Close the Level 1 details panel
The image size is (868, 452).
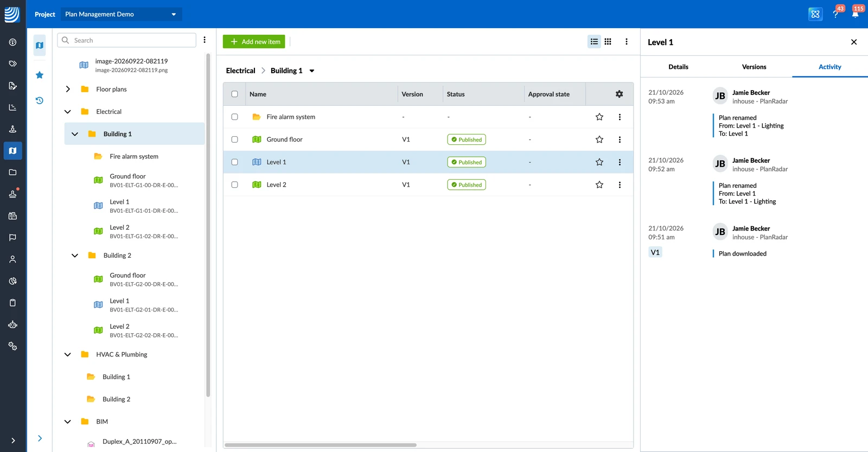pyautogui.click(x=854, y=42)
